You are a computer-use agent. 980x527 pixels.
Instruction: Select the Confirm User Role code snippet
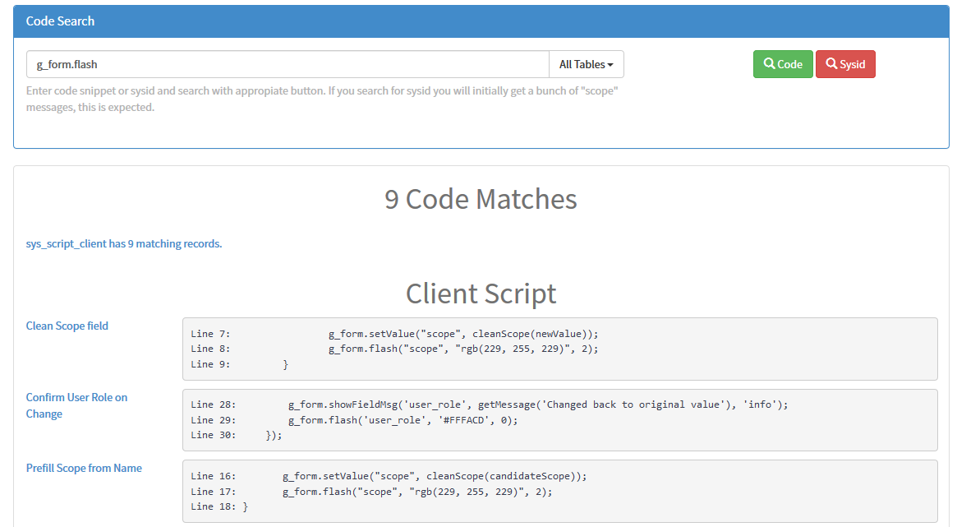pyautogui.click(x=558, y=419)
